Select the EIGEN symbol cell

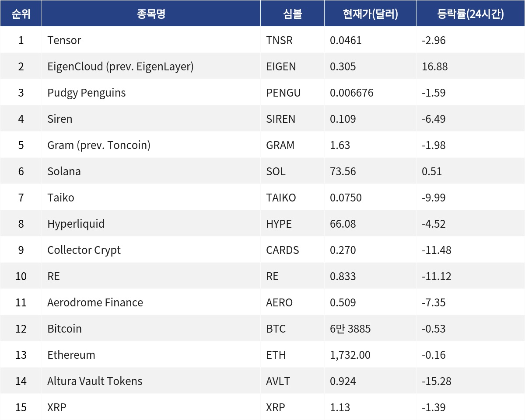[x=292, y=66]
